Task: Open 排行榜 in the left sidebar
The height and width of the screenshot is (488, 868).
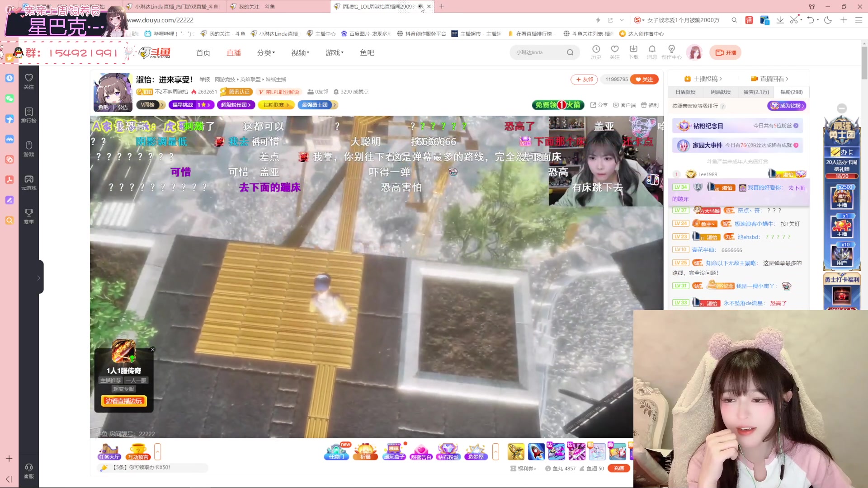Action: tap(29, 115)
